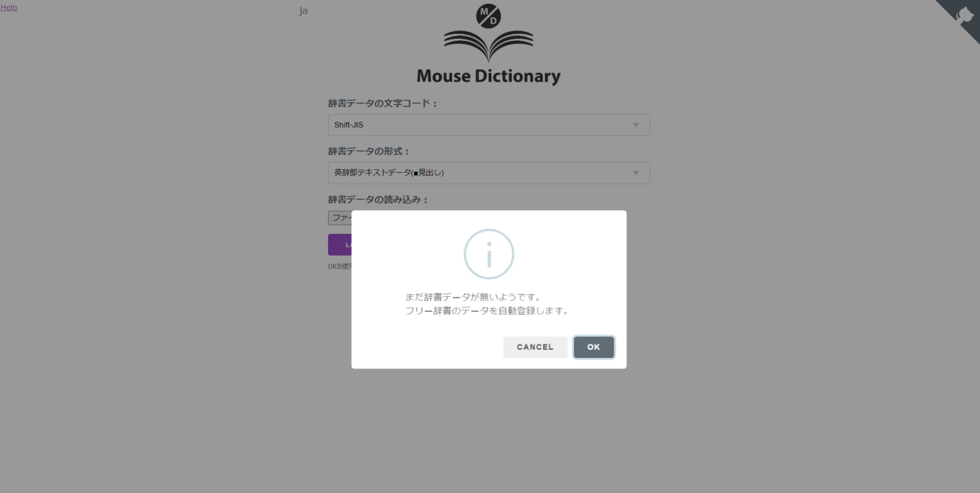
Task: Open the Help link at top left
Action: 9,7
